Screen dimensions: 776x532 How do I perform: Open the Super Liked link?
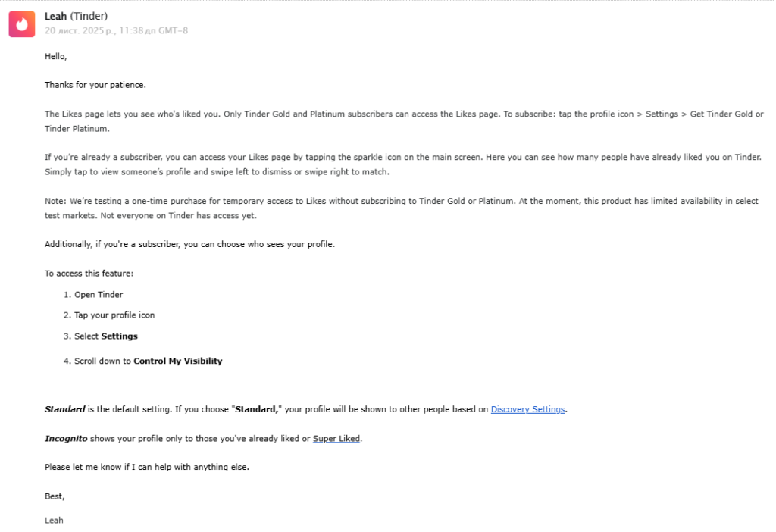pos(336,438)
